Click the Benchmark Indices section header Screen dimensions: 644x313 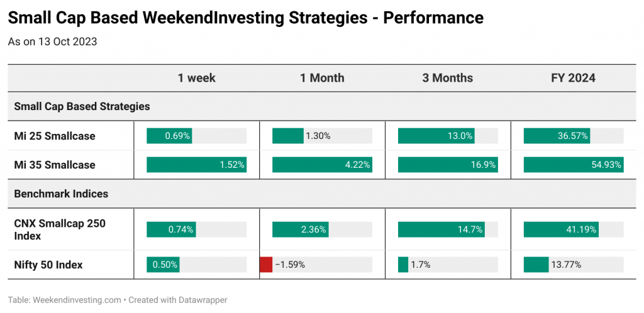point(61,194)
